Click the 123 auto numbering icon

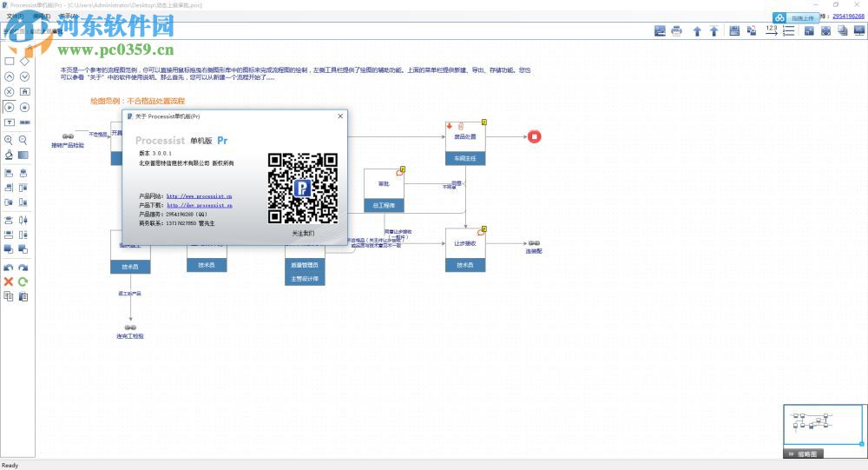(772, 30)
